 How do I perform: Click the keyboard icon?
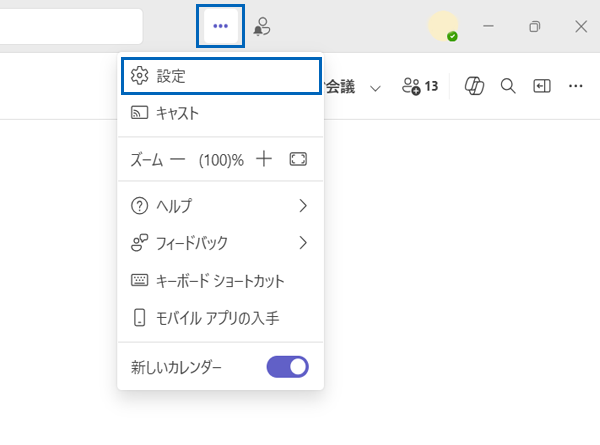pos(139,280)
